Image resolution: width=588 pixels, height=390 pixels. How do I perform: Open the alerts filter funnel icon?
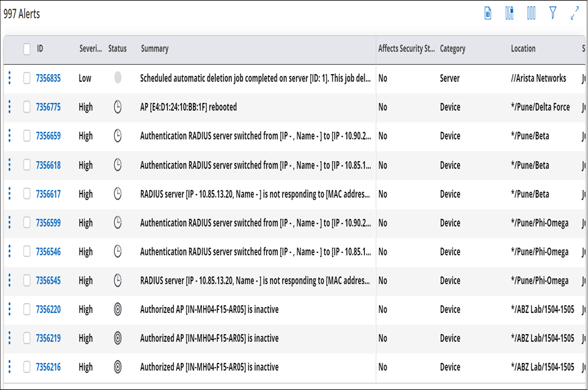tap(553, 13)
